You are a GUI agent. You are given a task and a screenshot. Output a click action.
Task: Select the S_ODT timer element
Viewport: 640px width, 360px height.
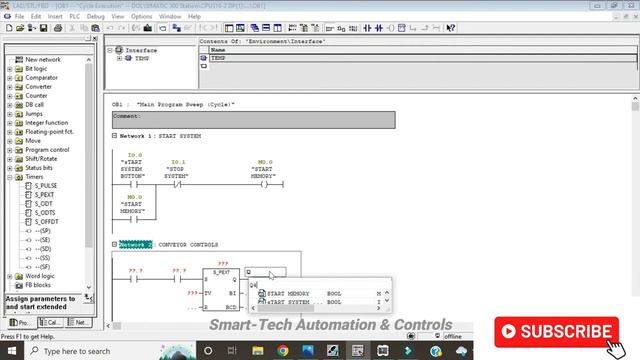tap(43, 204)
